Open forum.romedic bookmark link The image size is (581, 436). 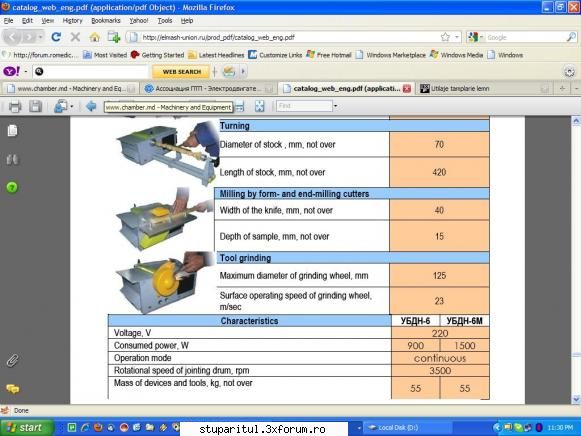coord(40,55)
